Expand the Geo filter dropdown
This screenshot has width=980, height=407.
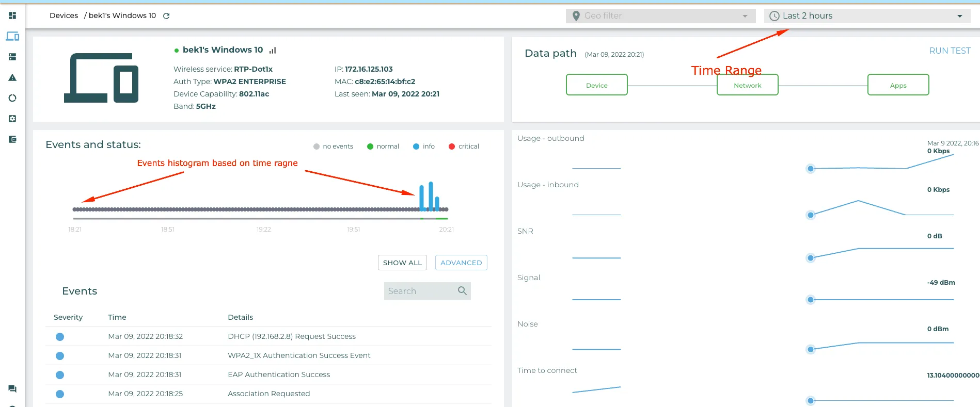661,16
